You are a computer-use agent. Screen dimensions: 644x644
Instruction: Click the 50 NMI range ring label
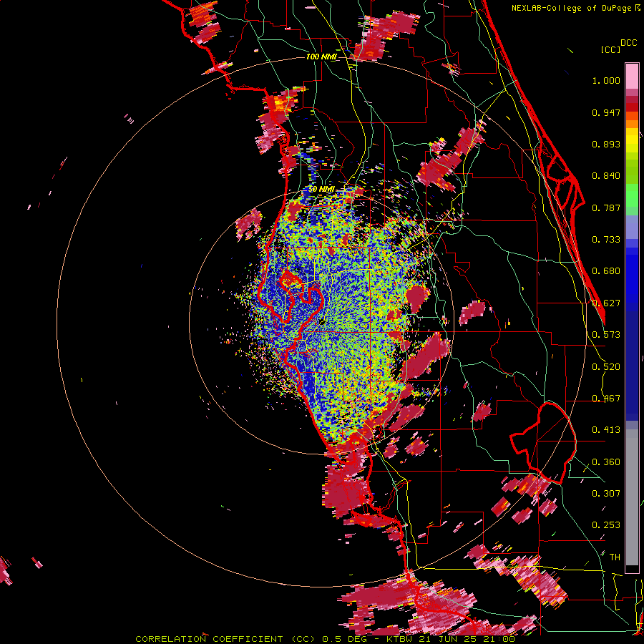coord(321,190)
